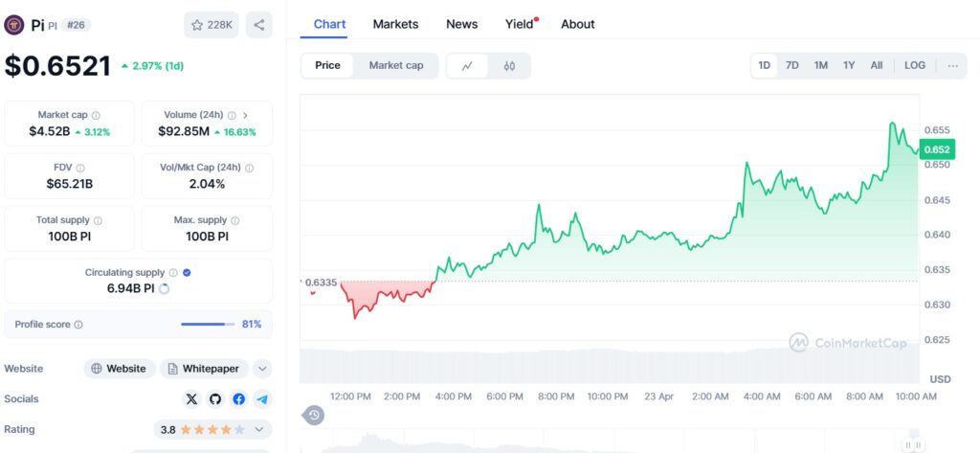980x453 pixels.
Task: Open the X (Twitter) social link
Action: [x=192, y=399]
